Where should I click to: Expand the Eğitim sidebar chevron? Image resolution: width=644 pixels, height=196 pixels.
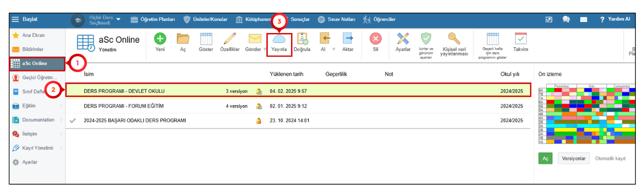[61, 106]
